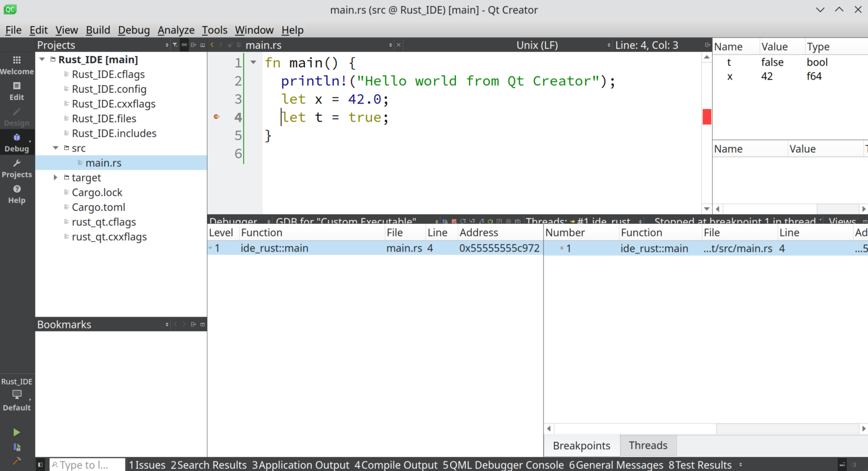This screenshot has width=868, height=471.
Task: Open Compile Output panel
Action: (396, 464)
